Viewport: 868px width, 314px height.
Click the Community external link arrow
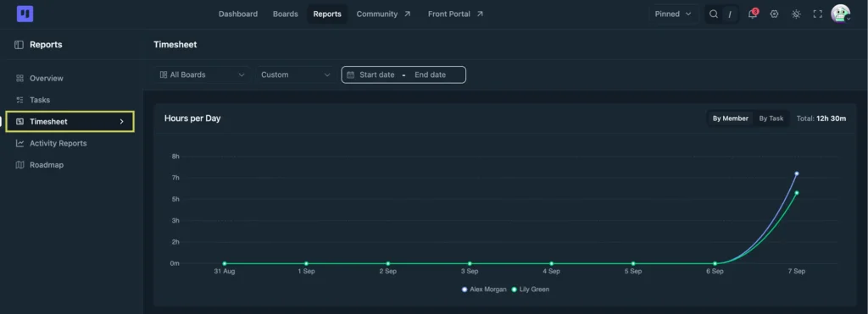(408, 14)
